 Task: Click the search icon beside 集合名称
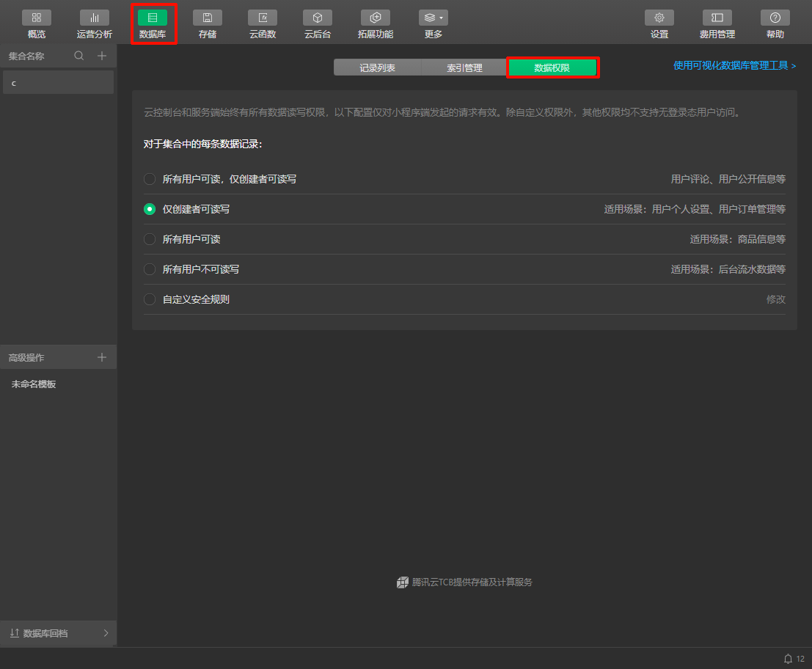[x=79, y=56]
